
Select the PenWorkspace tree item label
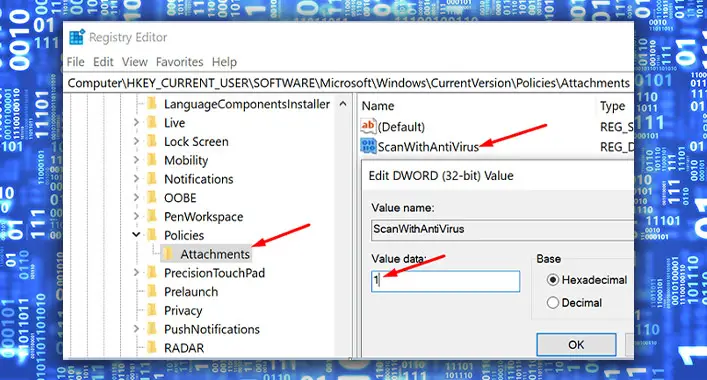[x=203, y=217]
